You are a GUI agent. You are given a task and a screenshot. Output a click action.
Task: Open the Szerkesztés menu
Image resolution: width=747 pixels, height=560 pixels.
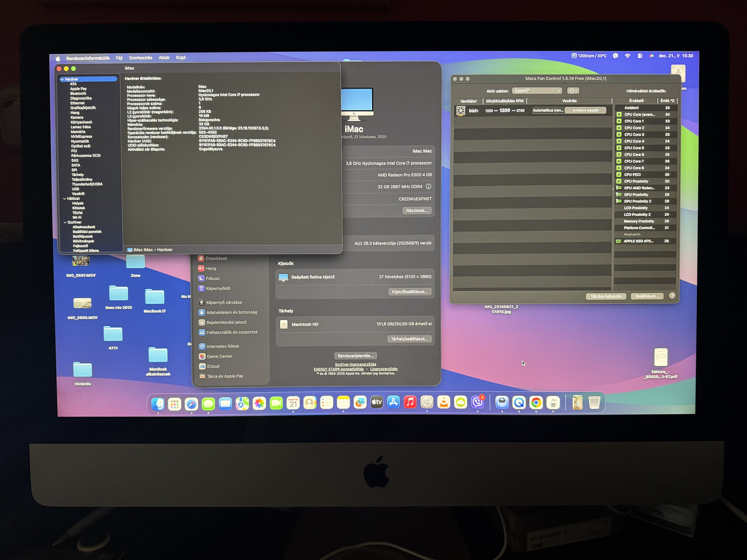(141, 58)
